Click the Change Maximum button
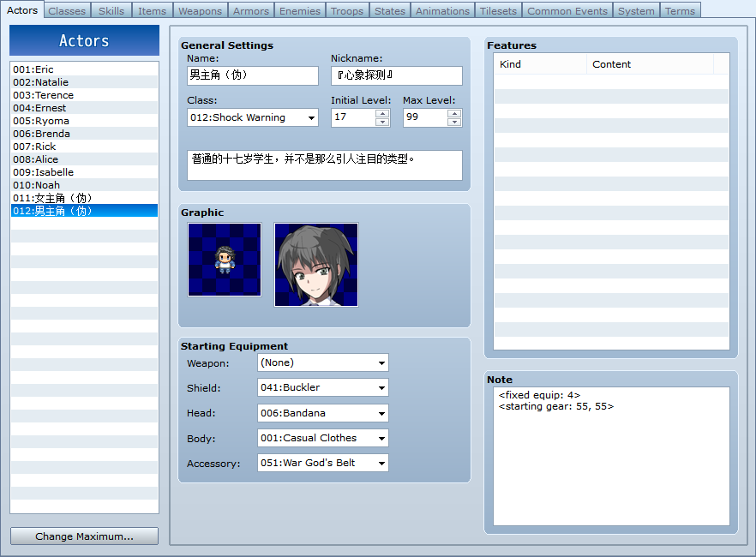Viewport: 756px width, 557px height. click(x=84, y=536)
